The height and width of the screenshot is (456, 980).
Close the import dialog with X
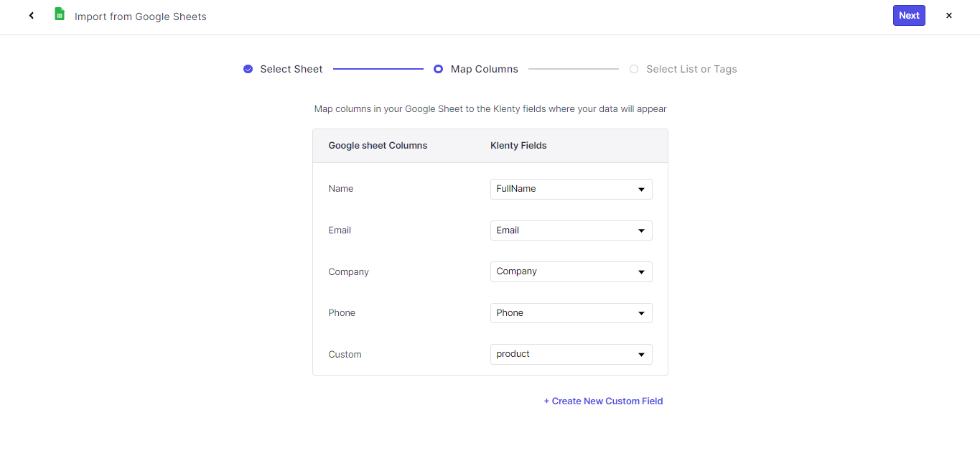[x=948, y=16]
